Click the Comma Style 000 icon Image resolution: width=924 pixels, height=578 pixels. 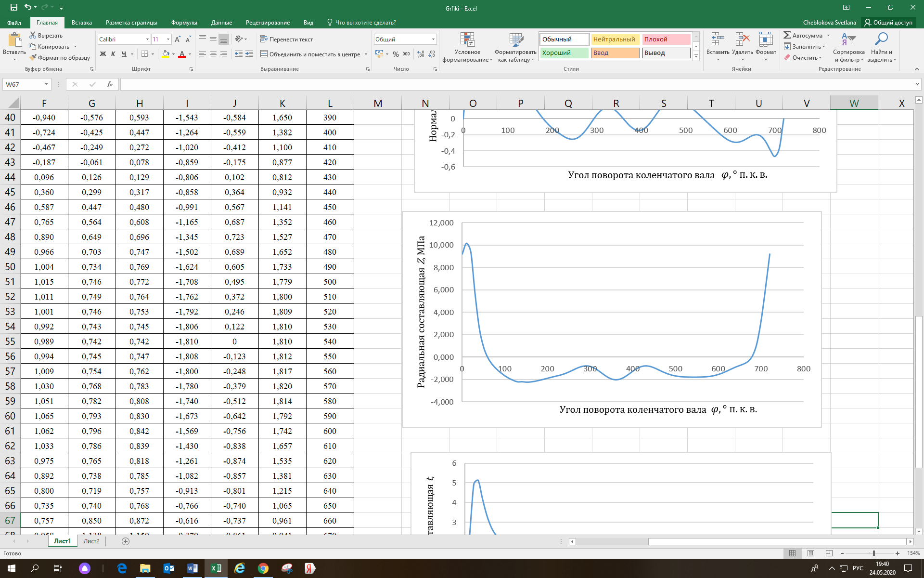406,54
